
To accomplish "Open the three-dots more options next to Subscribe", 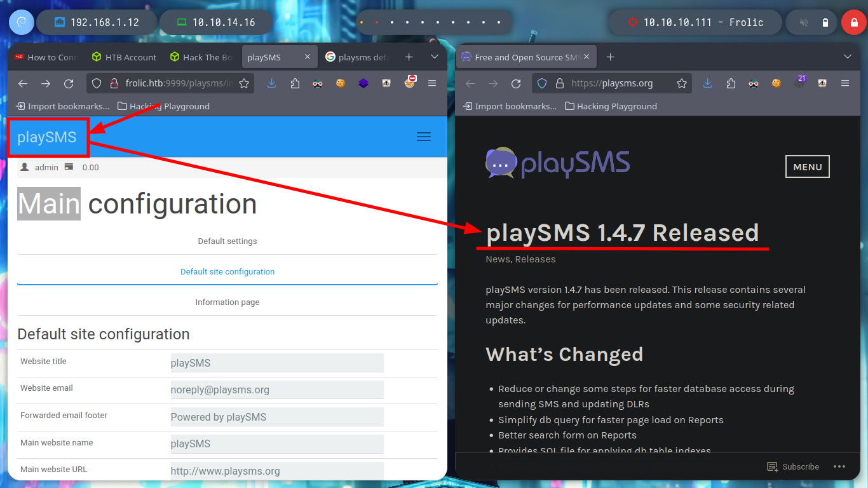I will coord(839,466).
